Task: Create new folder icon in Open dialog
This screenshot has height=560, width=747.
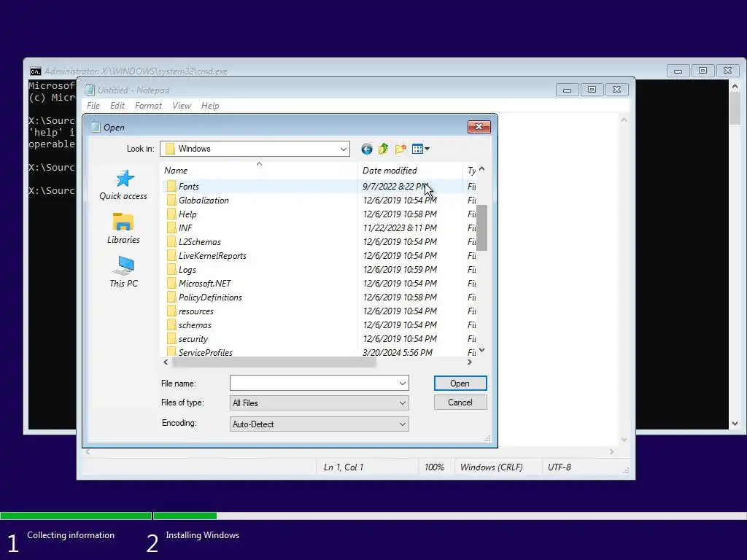Action: coord(400,149)
